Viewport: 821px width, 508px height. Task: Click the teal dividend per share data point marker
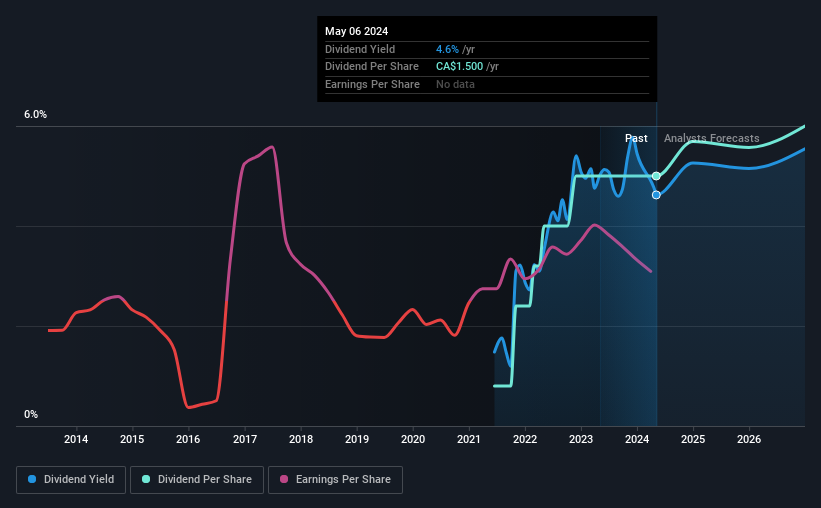[x=656, y=176]
